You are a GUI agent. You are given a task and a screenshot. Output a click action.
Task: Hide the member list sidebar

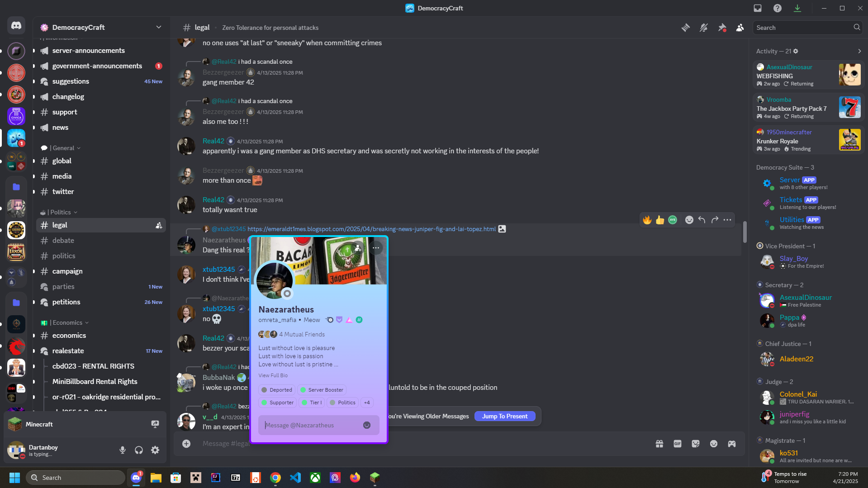(x=740, y=28)
